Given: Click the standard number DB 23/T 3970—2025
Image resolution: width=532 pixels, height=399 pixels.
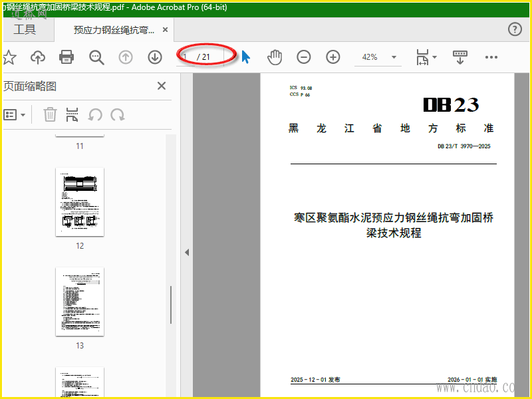Looking at the screenshot, I should (464, 146).
